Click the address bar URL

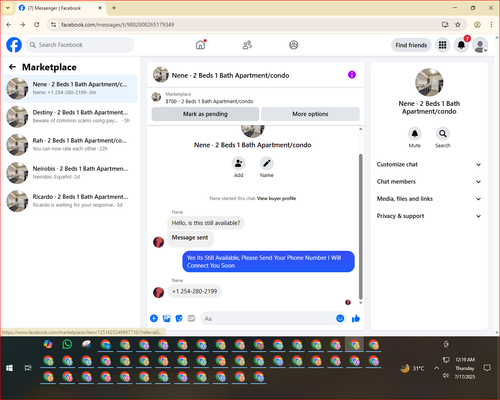(x=117, y=25)
